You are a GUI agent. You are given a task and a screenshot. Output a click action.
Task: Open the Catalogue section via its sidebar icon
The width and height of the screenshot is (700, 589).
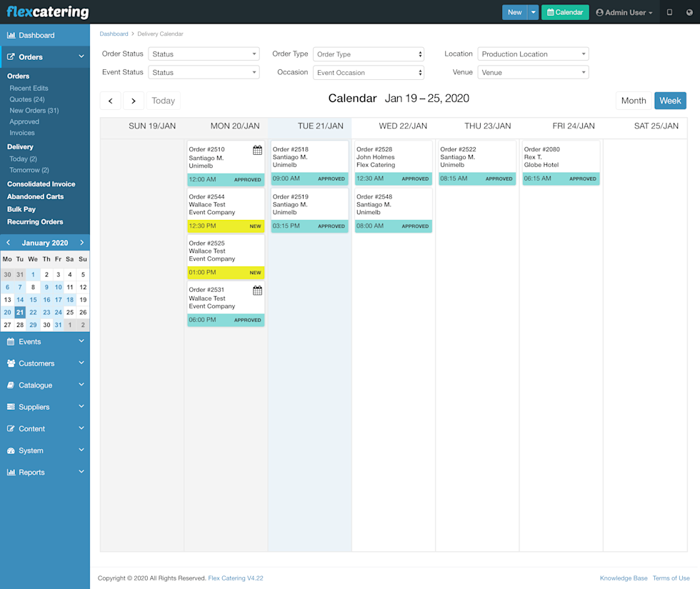pos(12,385)
